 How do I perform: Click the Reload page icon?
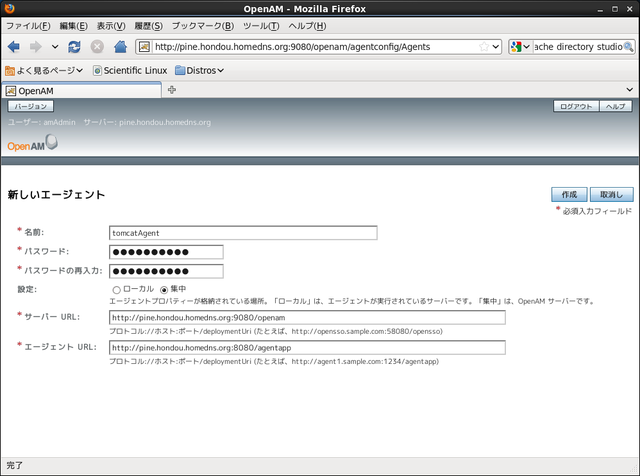(75, 46)
